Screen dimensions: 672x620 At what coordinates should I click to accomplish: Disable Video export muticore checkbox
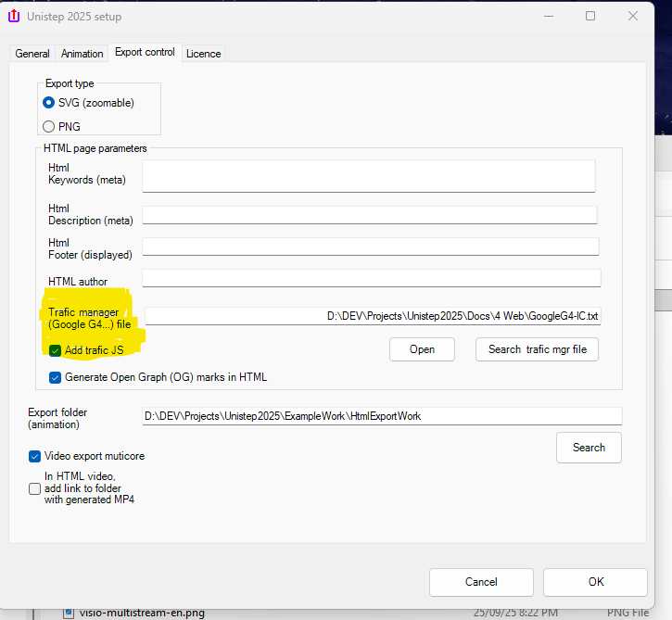pos(35,456)
